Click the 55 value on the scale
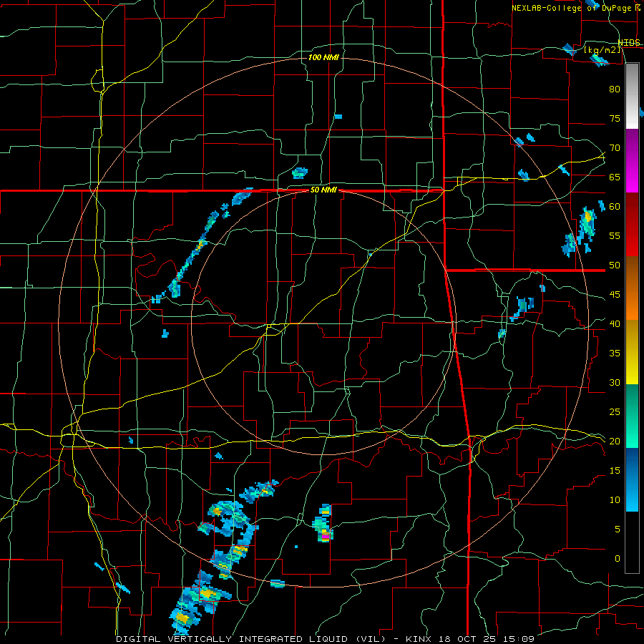644x644 pixels. coord(615,235)
